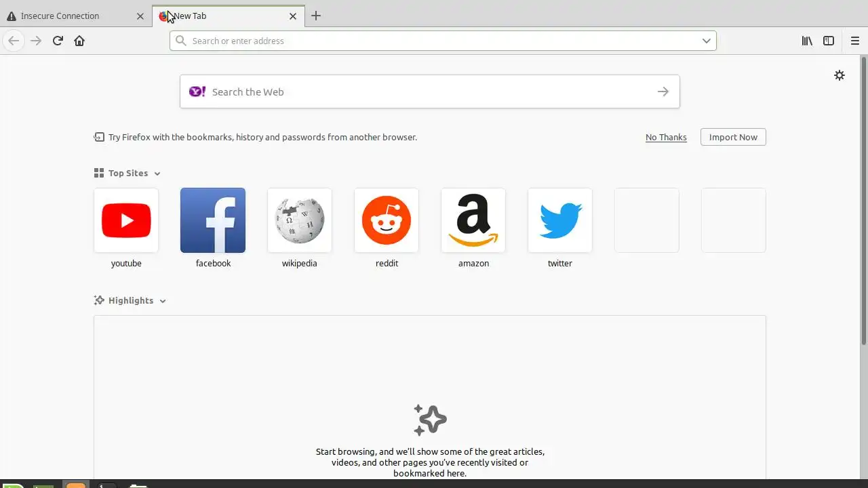Focus the Search the Web field
Viewport: 868px width, 488px height.
click(430, 91)
